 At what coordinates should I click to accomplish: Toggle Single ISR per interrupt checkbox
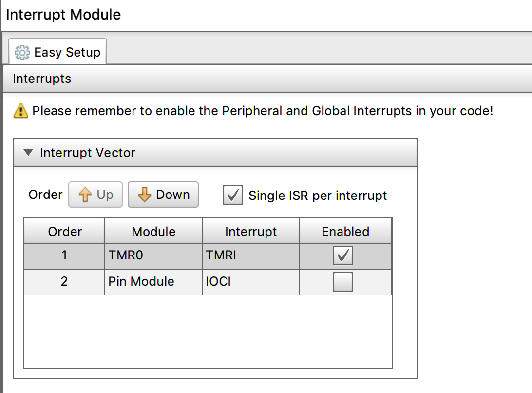[233, 196]
